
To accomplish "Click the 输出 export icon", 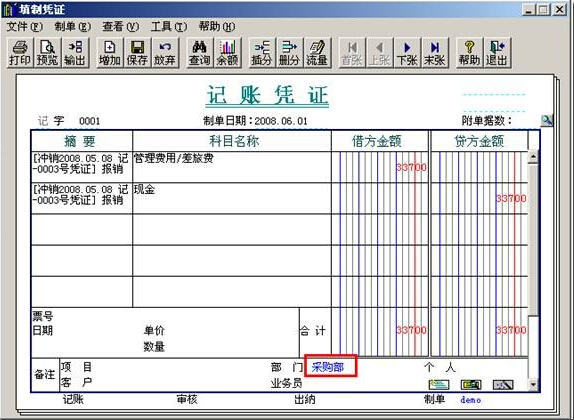I will click(x=75, y=53).
